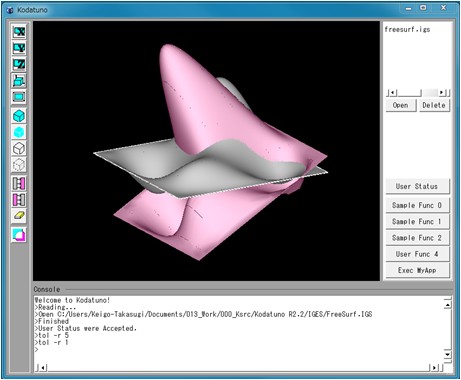Viewport: 461px width, 380px height.
Task: Click the fit-to-window view icon
Action: (19, 97)
